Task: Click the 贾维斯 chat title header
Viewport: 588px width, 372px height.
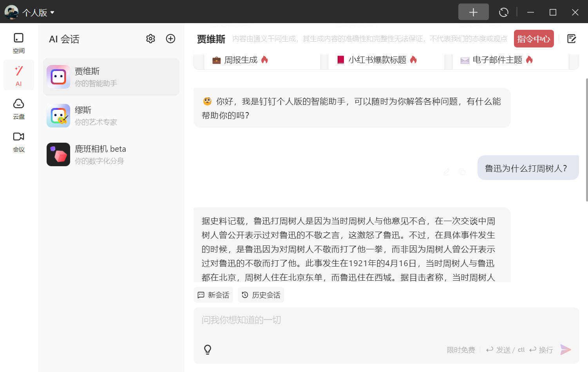Action: [x=211, y=39]
